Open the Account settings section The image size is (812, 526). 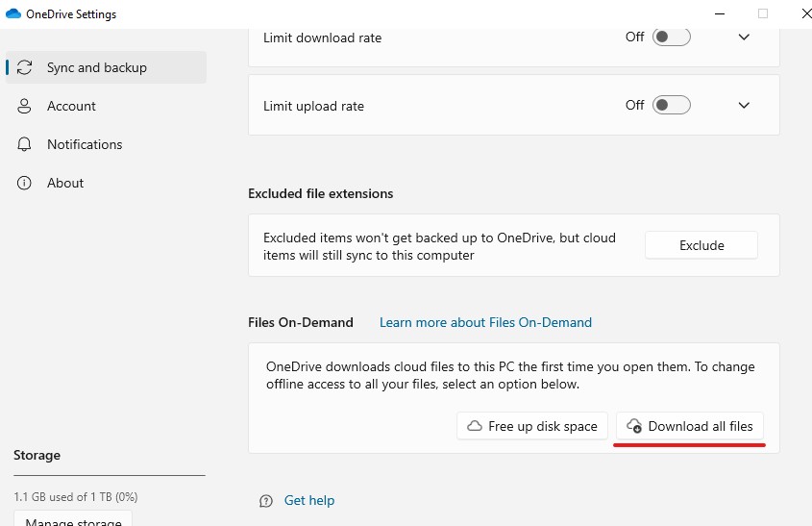(x=106, y=106)
